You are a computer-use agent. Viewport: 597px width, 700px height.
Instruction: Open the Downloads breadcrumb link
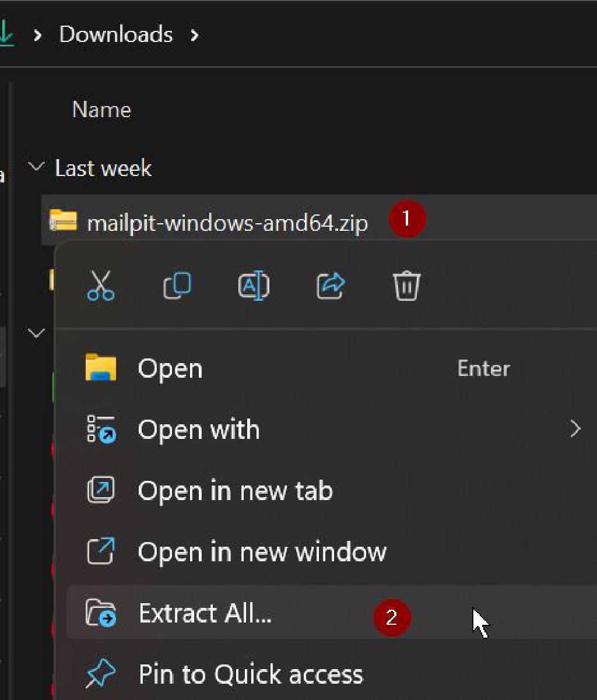coord(115,35)
